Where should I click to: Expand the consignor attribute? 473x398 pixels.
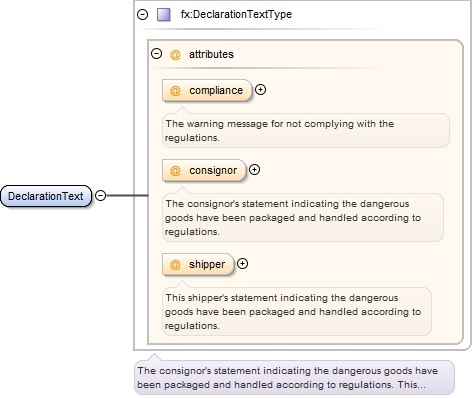click(254, 170)
